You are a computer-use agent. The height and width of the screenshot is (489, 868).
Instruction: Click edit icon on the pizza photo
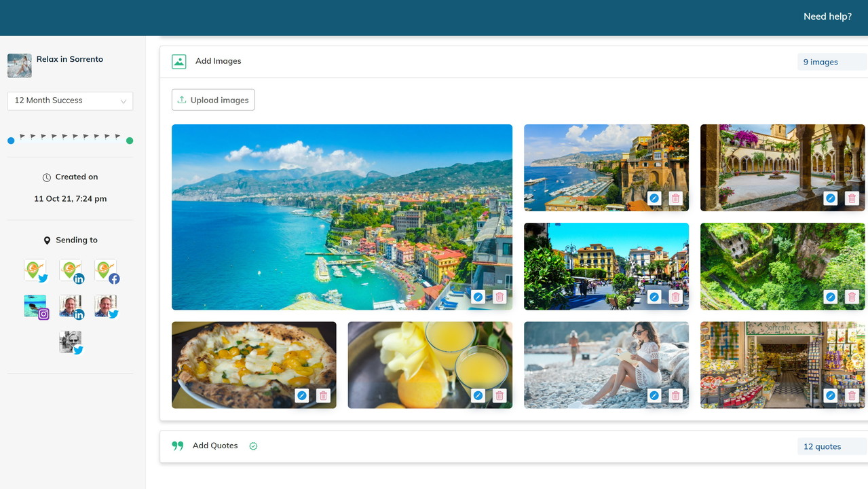click(x=302, y=395)
